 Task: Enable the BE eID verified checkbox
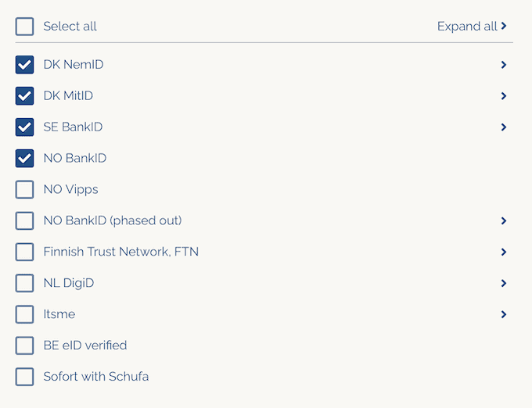25,345
